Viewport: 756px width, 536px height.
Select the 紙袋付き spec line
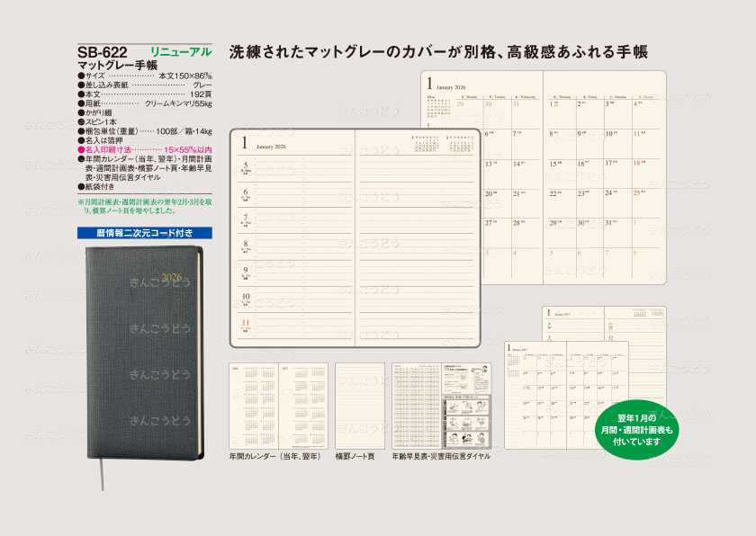tap(96, 186)
